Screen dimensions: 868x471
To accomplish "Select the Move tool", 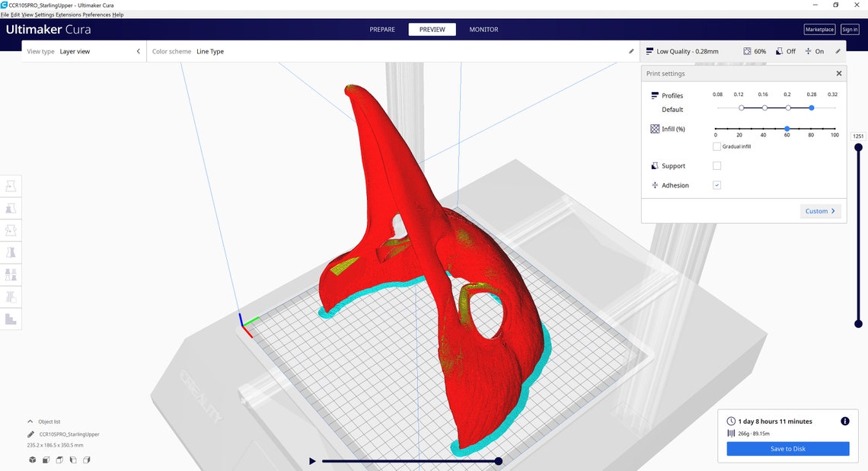I will (11, 185).
